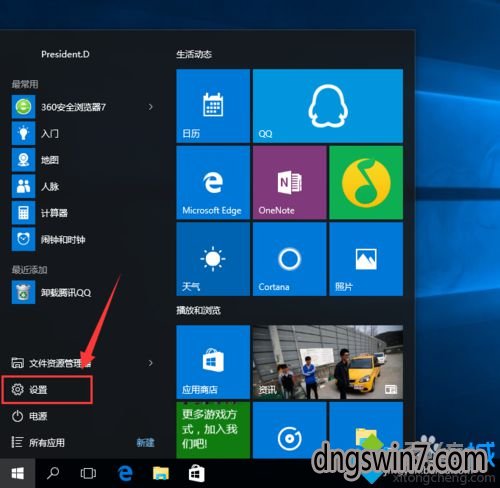Launch the Cortana tile
This screenshot has height=488, width=500.
click(290, 259)
